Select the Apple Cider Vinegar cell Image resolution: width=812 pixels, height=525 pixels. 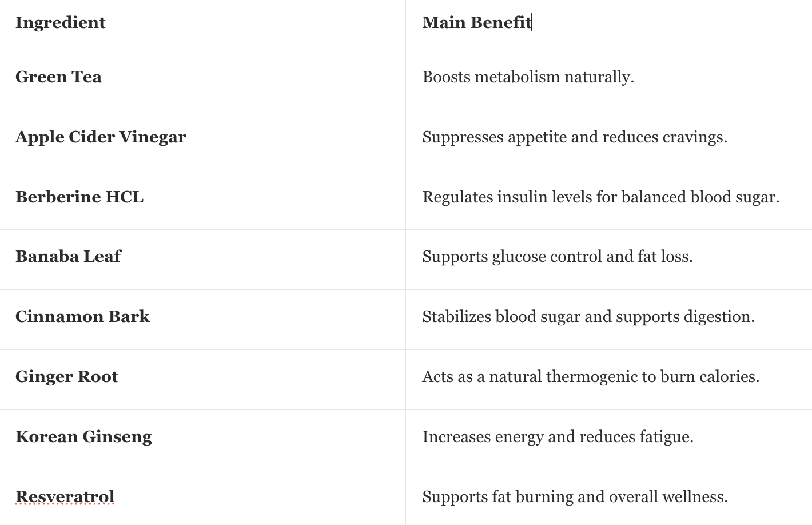[x=101, y=137]
